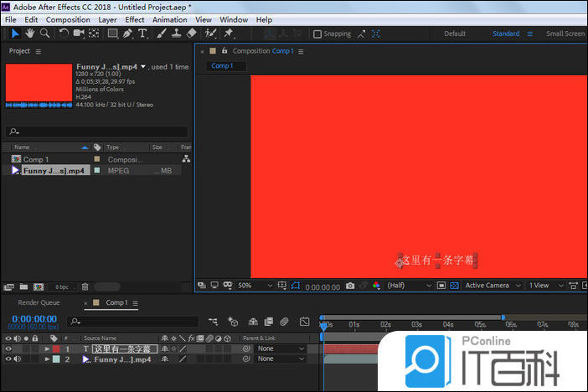Screen dimensions: 588x392
Task: Select the Rotation tool
Action: [64, 34]
